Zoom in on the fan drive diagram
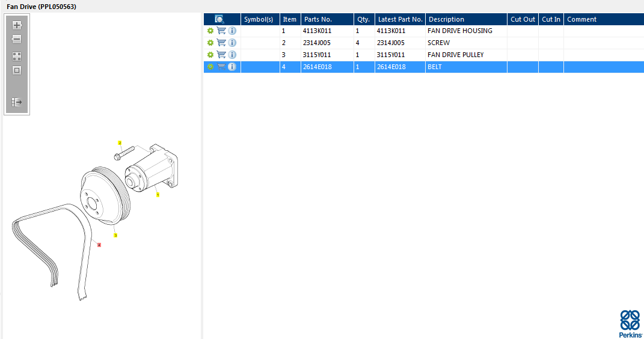This screenshot has height=339, width=644. point(17,25)
